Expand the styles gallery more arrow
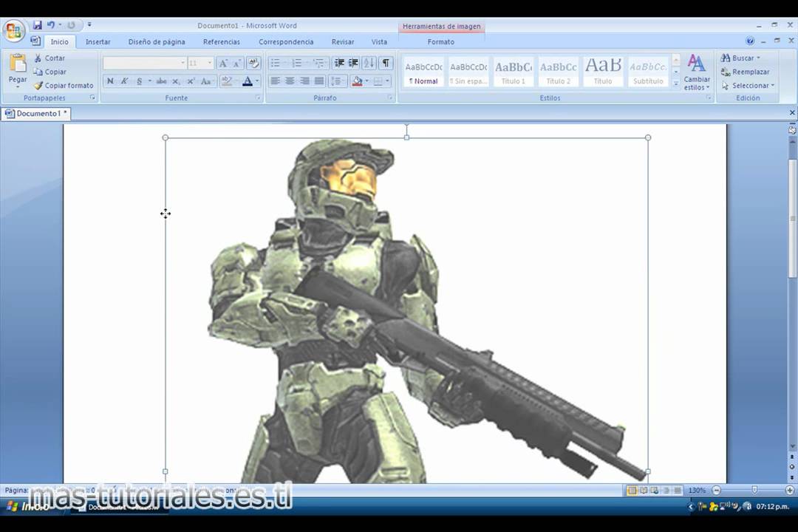Image resolution: width=798 pixels, height=532 pixels. (x=676, y=83)
